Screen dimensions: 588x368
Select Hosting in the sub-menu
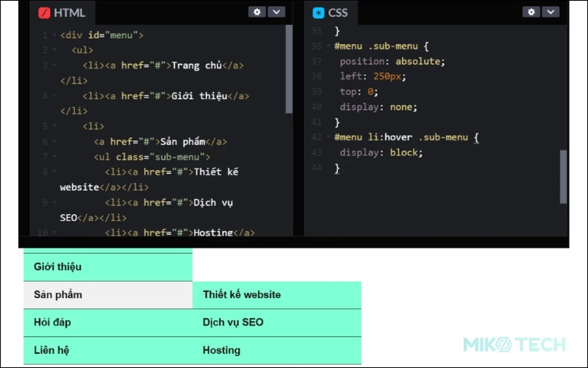click(x=221, y=350)
